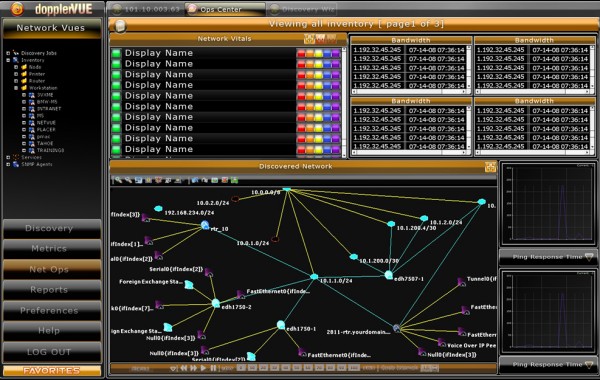The width and height of the screenshot is (600, 380).
Task: Select the INTRANET workstation
Action: 49,109
